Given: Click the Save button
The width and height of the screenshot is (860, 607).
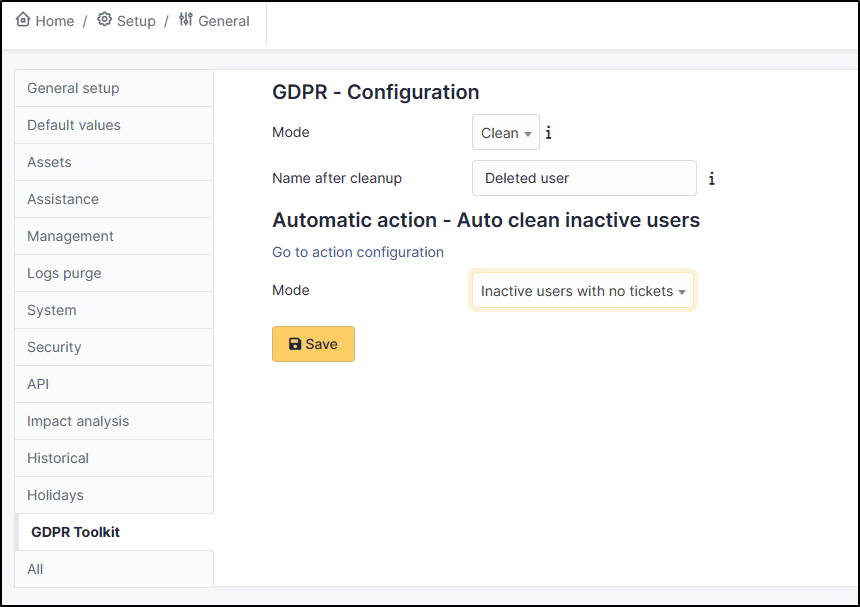Looking at the screenshot, I should tap(313, 344).
